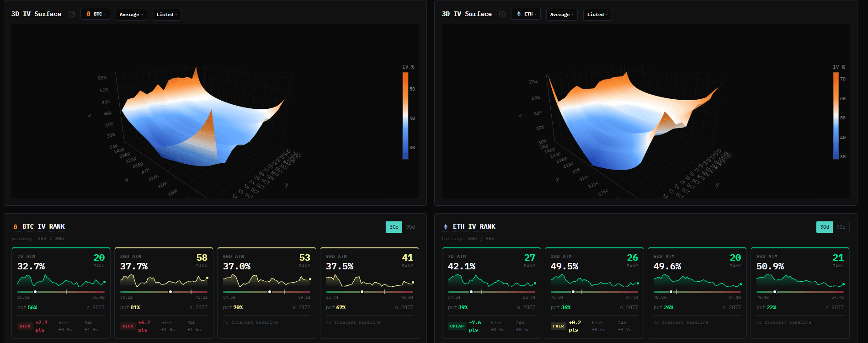Click the ETH IV % color scale bar

tap(836, 116)
